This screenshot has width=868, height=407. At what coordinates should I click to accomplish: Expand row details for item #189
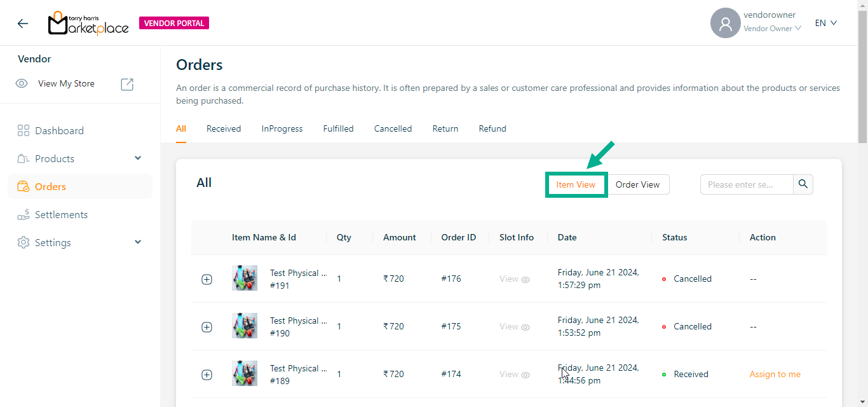[x=207, y=375]
